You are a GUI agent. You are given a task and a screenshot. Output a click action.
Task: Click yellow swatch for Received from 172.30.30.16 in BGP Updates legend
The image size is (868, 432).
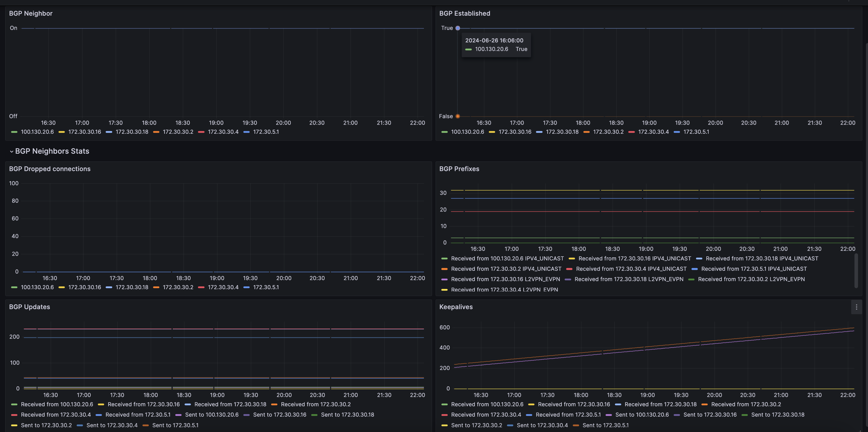pos(101,404)
